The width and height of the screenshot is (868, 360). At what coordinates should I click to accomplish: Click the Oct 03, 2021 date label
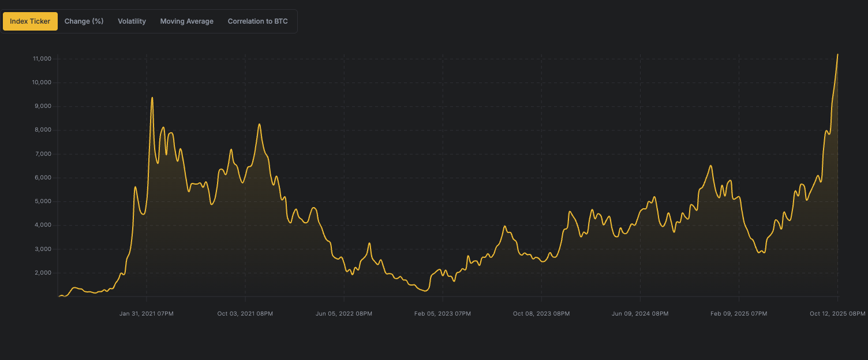245,313
